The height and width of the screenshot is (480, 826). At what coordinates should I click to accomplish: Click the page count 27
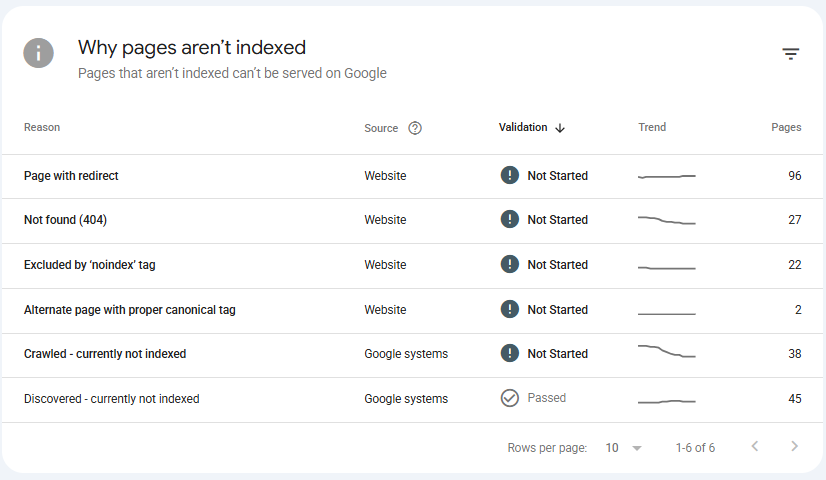(x=794, y=220)
